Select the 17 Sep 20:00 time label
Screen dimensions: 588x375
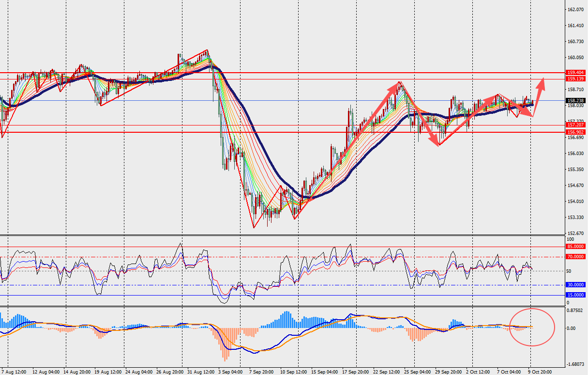click(355, 372)
